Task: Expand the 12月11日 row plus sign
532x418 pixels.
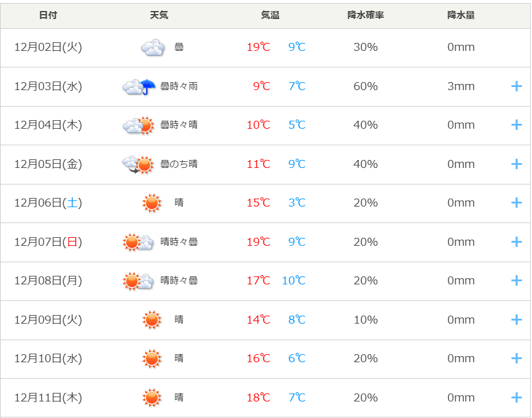Action: coord(516,398)
